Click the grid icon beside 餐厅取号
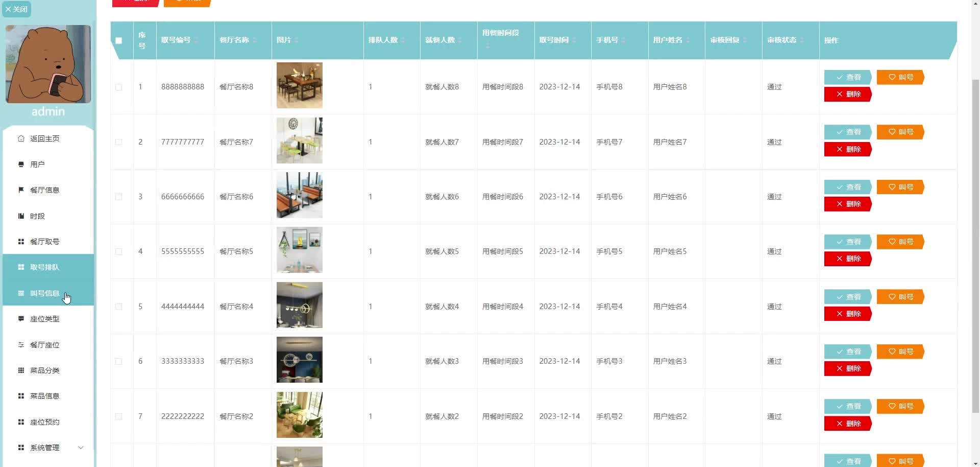The height and width of the screenshot is (467, 980). click(21, 242)
